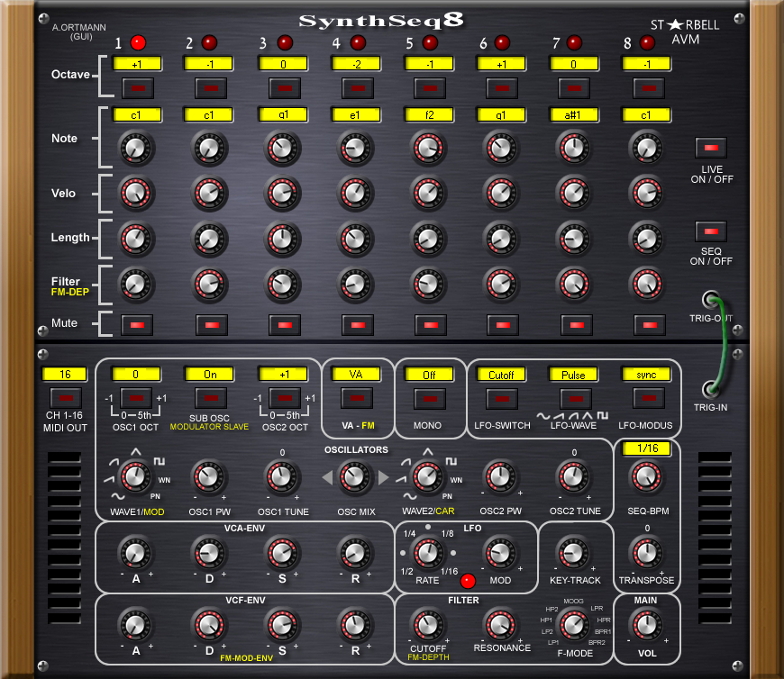Screen dimensions: 784x679
Task: Click the WAVE2 square wave symbol
Action: pos(451,461)
